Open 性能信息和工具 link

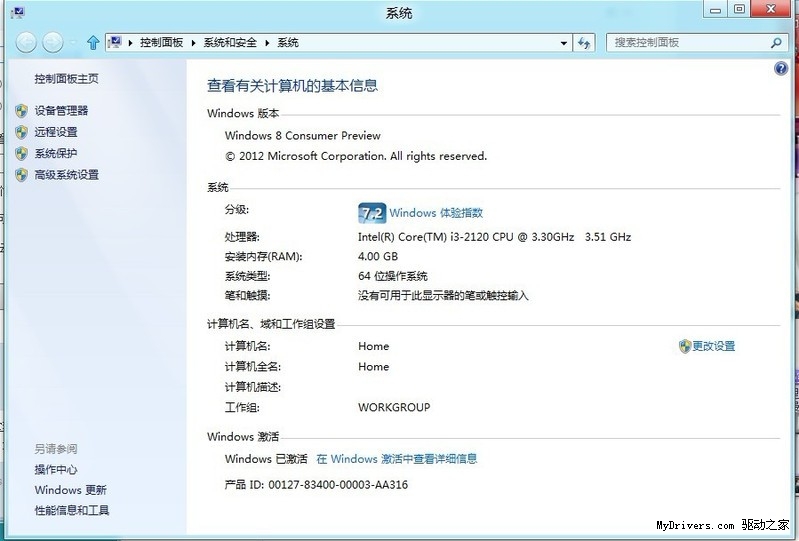click(72, 510)
